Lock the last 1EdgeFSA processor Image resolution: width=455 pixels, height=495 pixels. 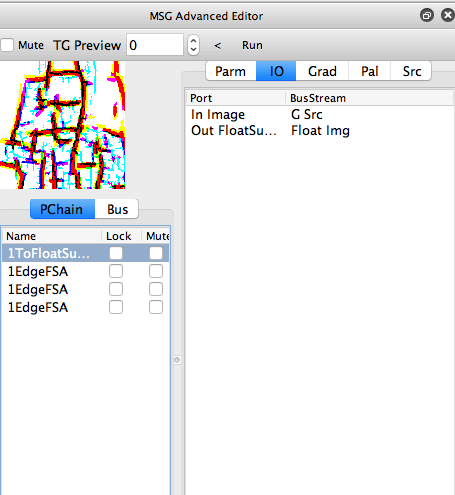(116, 307)
